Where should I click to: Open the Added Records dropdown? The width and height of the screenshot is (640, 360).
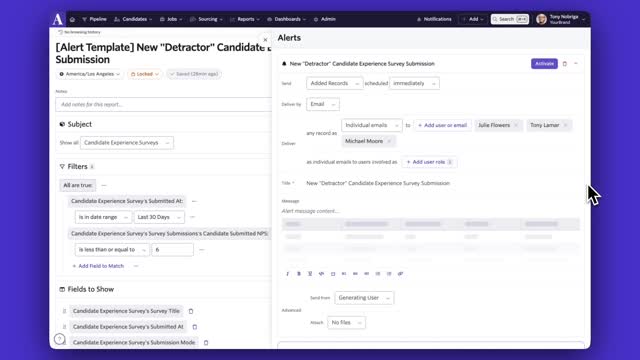click(x=334, y=83)
